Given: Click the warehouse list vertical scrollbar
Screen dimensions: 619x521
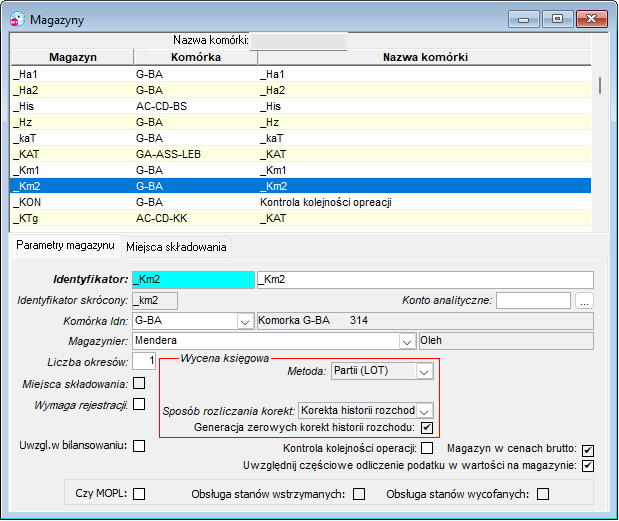Looking at the screenshot, I should [x=600, y=85].
